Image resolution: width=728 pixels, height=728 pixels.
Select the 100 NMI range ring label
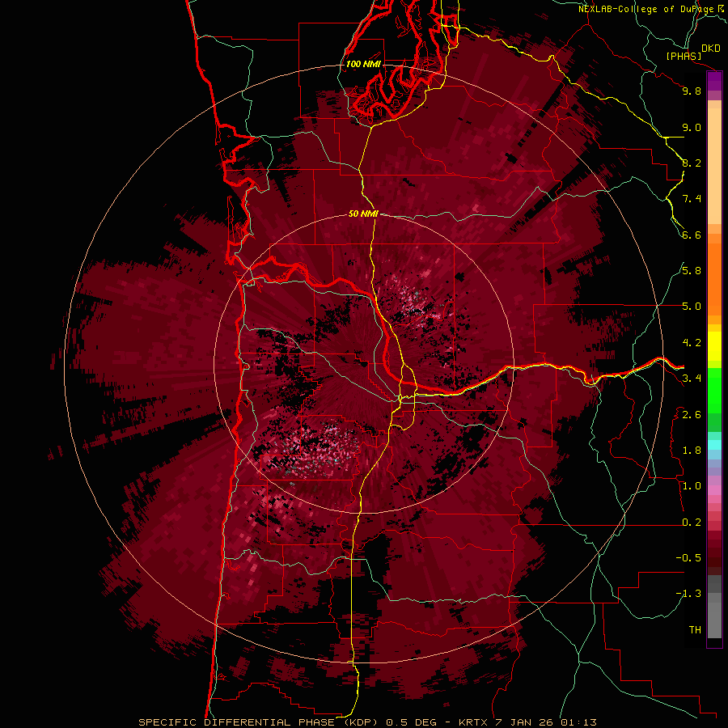tap(363, 64)
